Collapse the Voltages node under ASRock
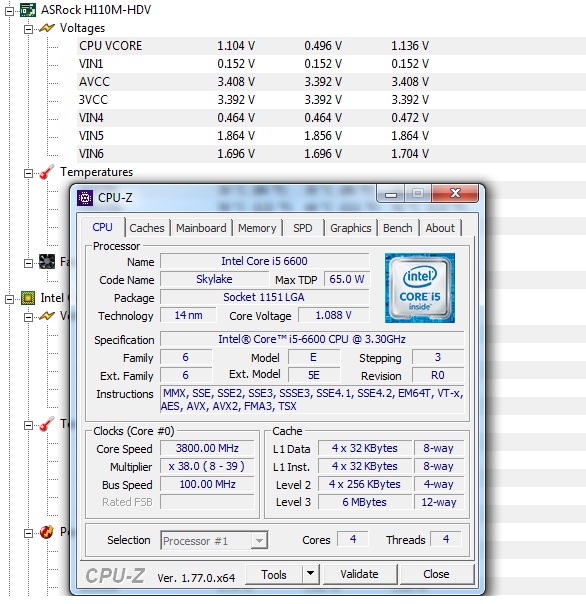The width and height of the screenshot is (586, 604). (28, 29)
